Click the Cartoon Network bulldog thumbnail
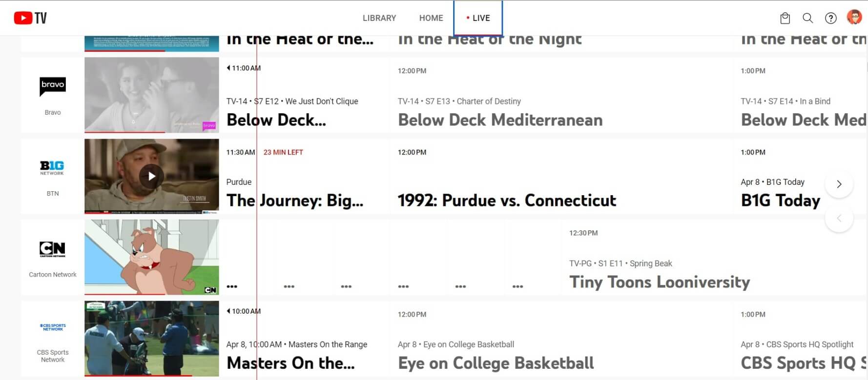Viewport: 868px width, 380px height. coord(151,257)
